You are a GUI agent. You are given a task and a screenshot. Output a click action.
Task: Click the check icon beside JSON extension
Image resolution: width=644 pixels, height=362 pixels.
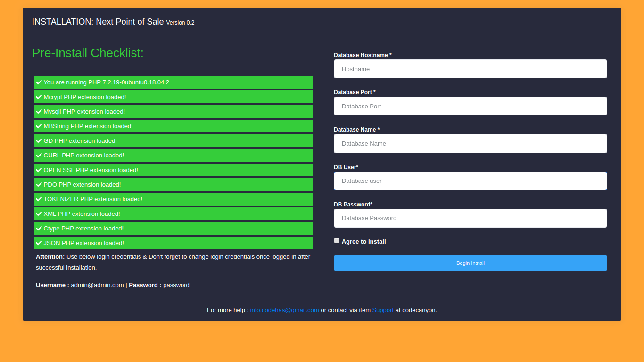pyautogui.click(x=39, y=243)
